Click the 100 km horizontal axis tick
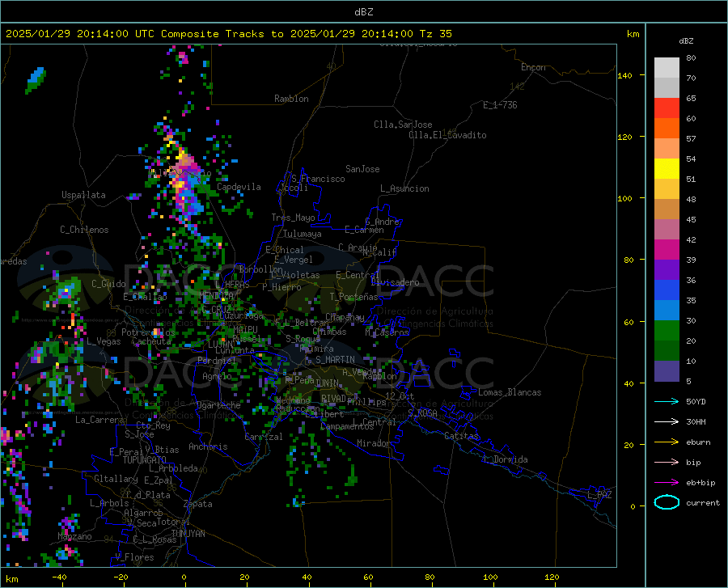 (x=490, y=577)
